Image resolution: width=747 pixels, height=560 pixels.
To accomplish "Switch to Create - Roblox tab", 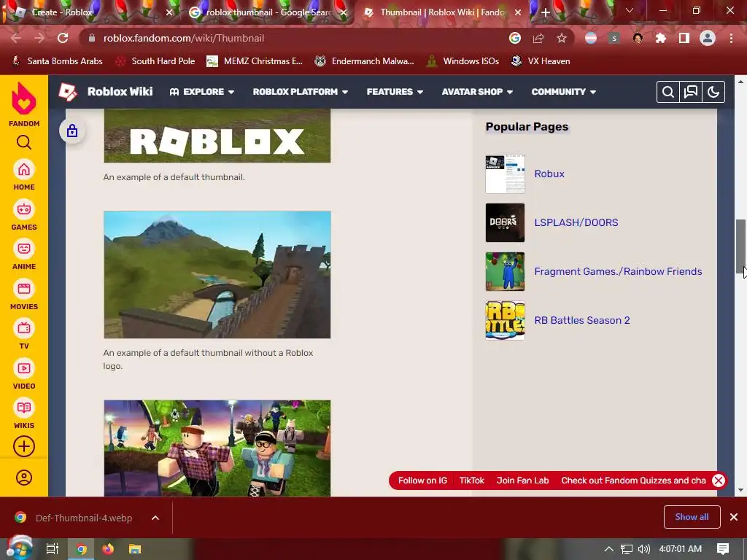I will [90, 12].
